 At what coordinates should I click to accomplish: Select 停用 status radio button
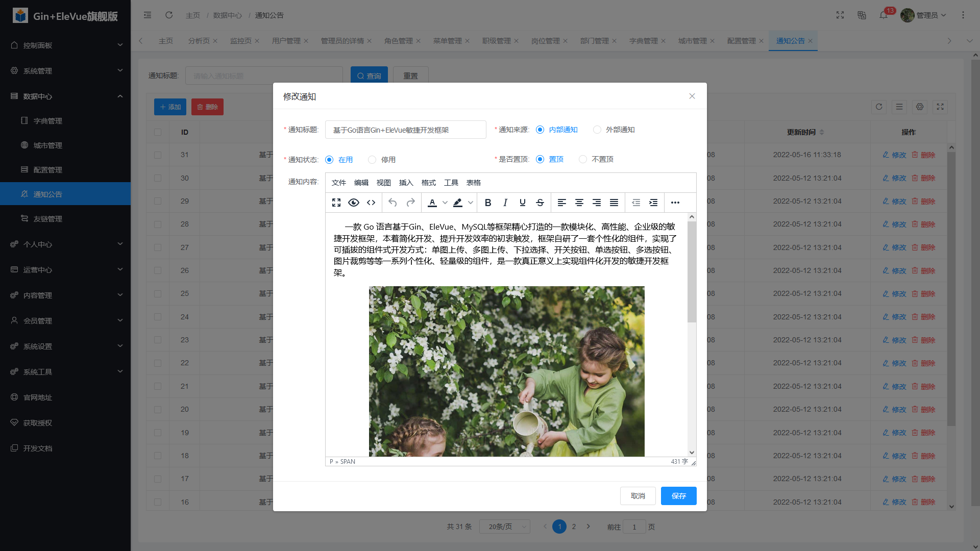(x=372, y=160)
